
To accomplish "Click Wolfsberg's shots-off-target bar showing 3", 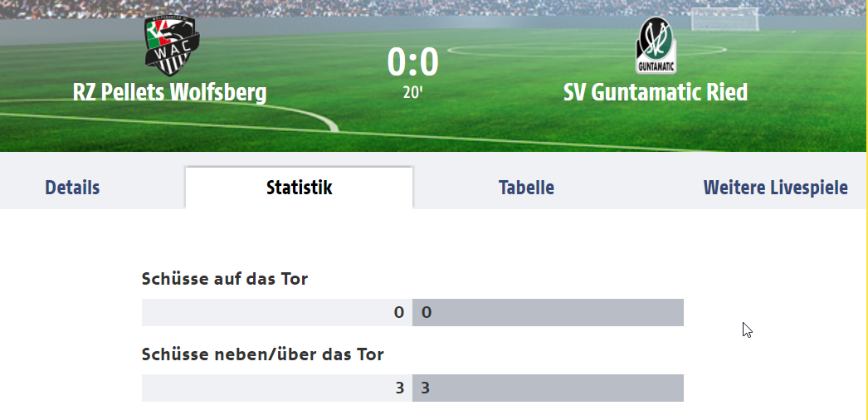I will tap(277, 388).
